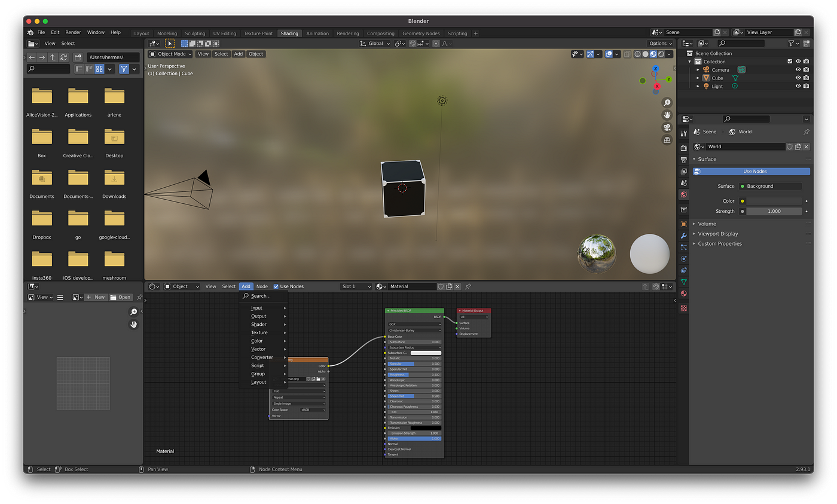Screen dimensions: 837x504
Task: Open the Output properties tab (printer icon)
Action: click(684, 160)
